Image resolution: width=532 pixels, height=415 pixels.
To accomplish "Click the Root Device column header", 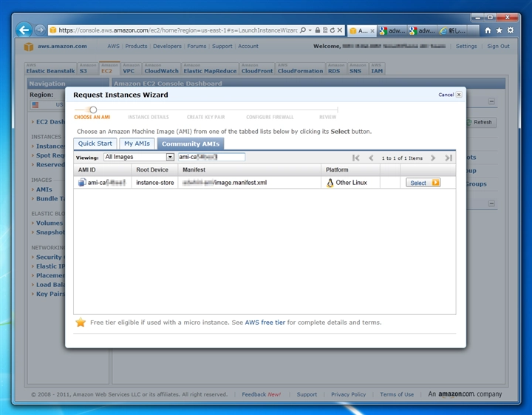I will tap(154, 170).
